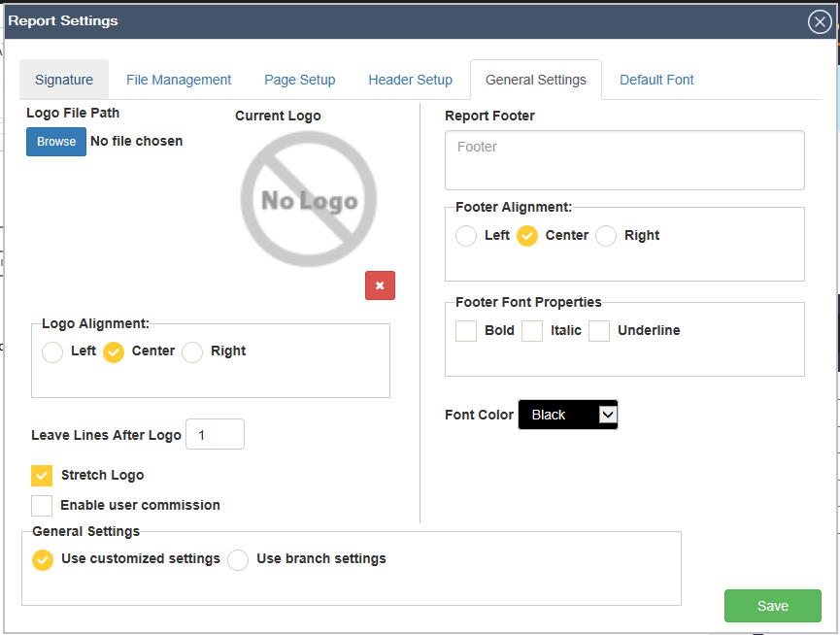Switch to the File Management tab

(179, 80)
